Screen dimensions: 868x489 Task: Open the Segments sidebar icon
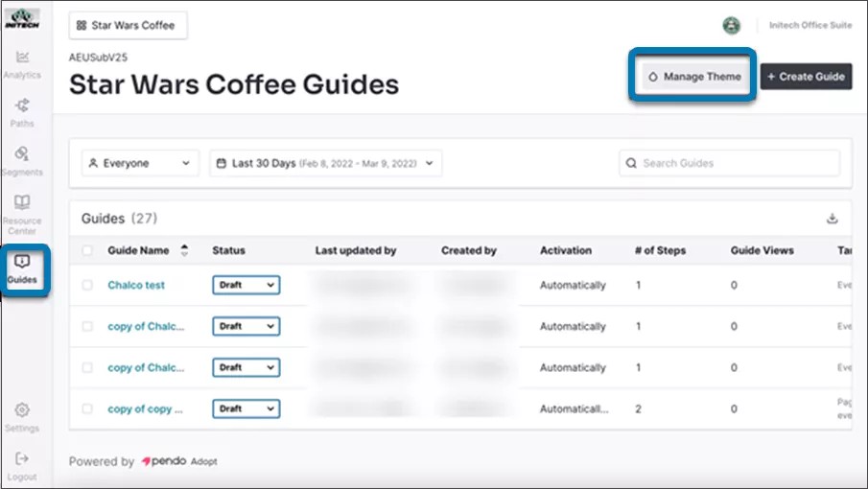22,160
